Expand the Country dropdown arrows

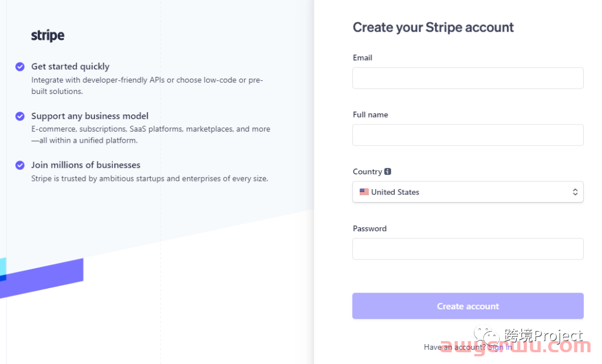575,192
